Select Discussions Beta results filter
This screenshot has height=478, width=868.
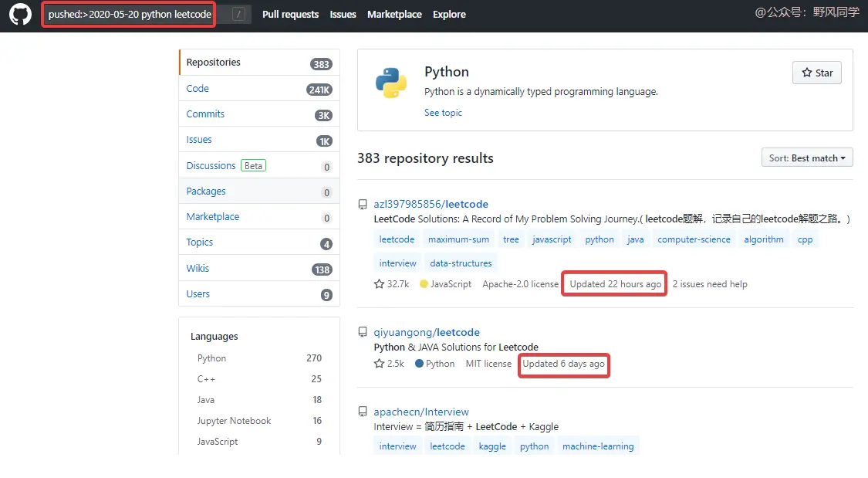259,165
